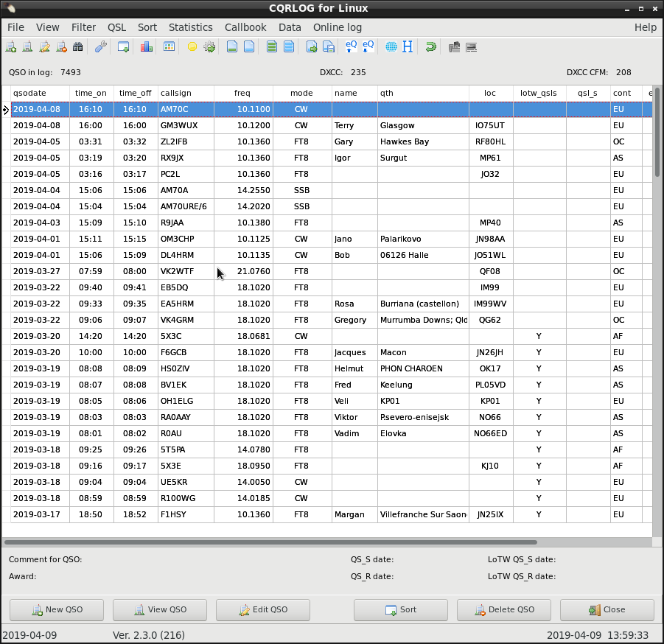Select the row with callsign AM70URE/6

click(331, 206)
